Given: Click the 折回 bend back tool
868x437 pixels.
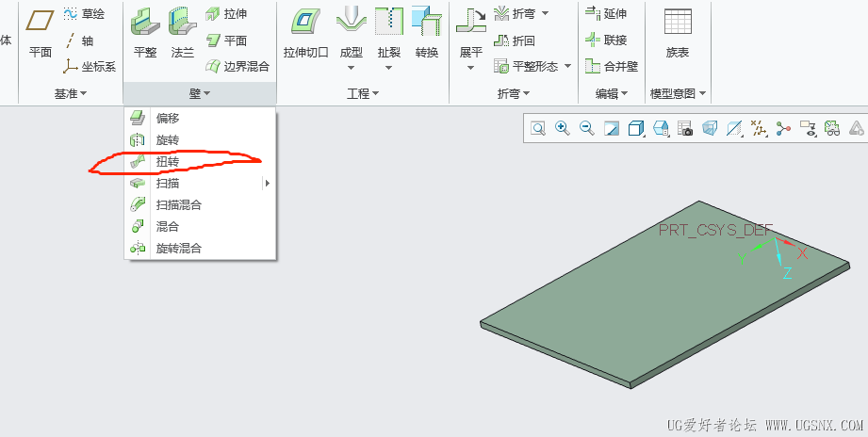Looking at the screenshot, I should [x=515, y=40].
